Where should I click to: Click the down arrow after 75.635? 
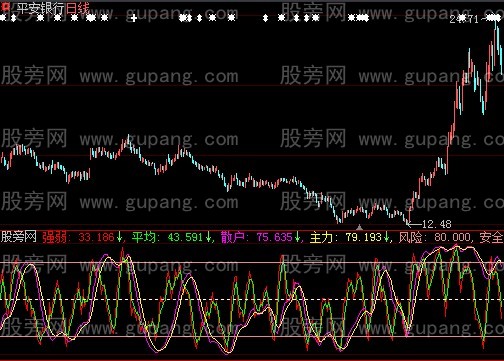tap(297, 237)
